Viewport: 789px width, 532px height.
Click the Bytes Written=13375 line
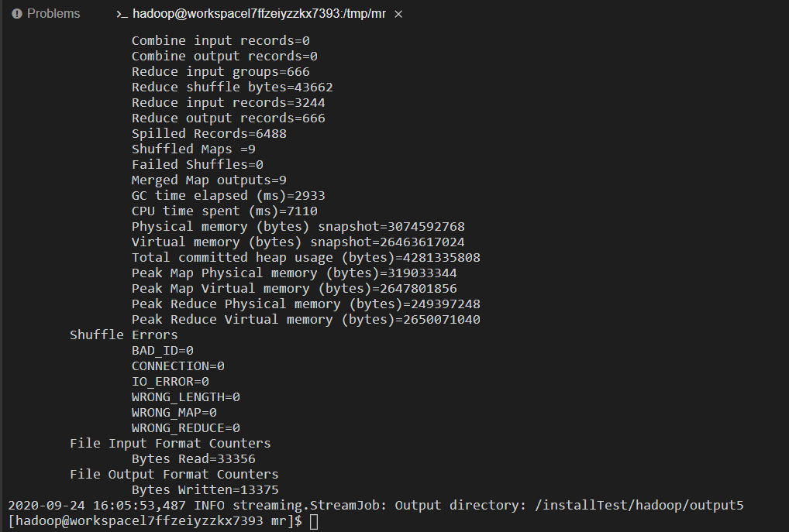pyautogui.click(x=205, y=489)
